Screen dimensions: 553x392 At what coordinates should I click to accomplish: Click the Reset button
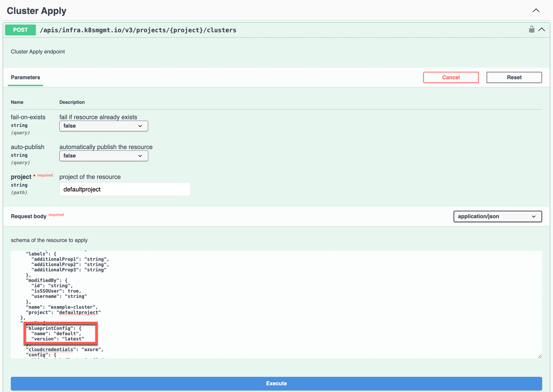pyautogui.click(x=514, y=78)
